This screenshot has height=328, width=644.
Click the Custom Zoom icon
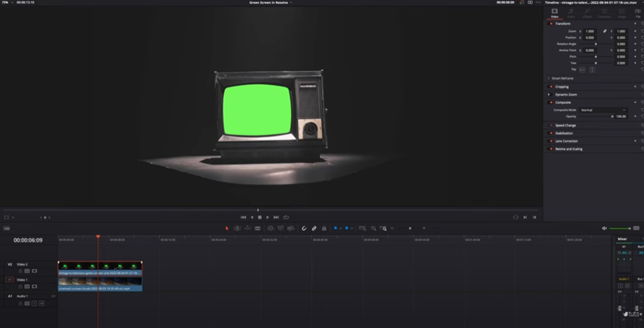click(x=383, y=228)
